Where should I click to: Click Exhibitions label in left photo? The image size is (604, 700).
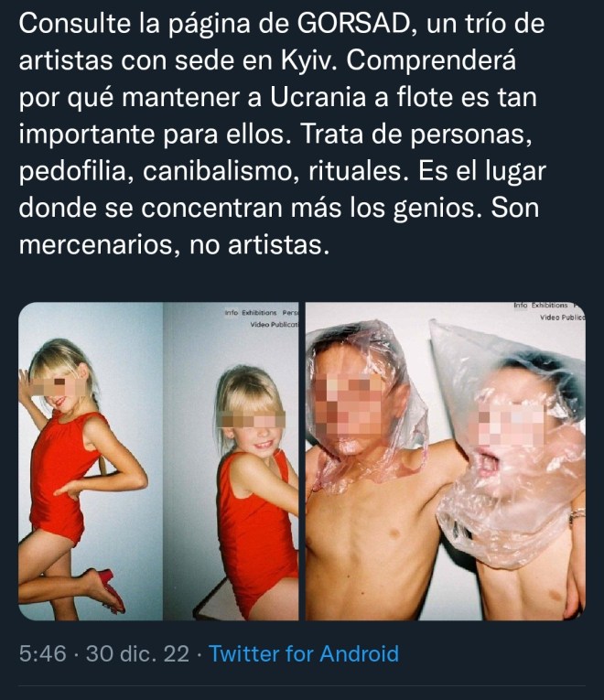[259, 313]
